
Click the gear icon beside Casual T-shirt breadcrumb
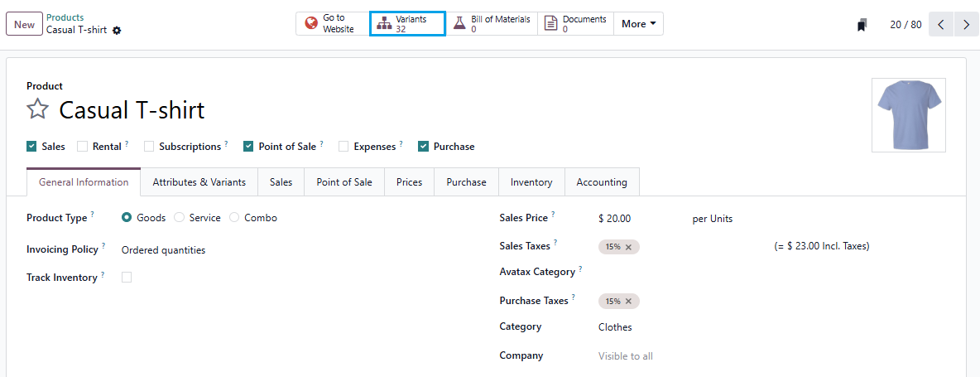click(117, 31)
